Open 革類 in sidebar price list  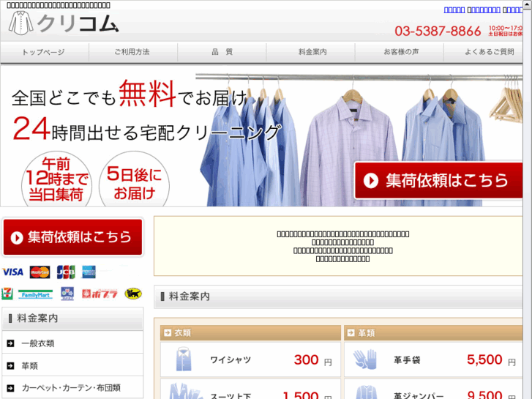click(x=29, y=366)
